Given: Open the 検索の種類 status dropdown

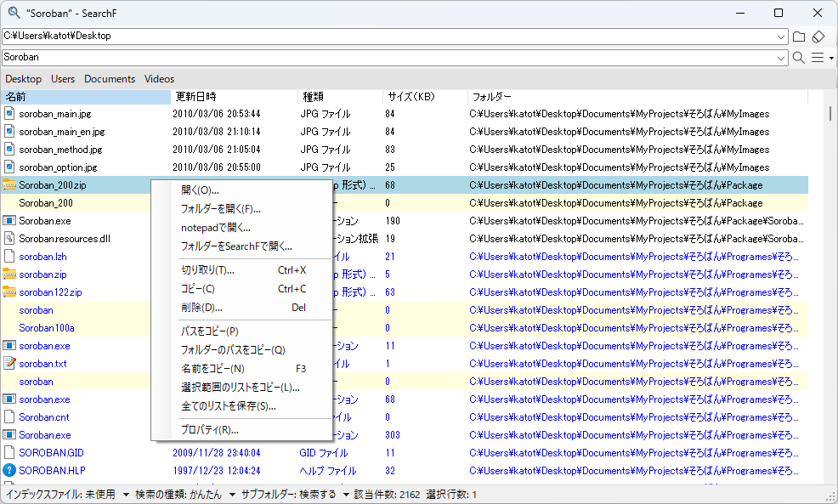Looking at the screenshot, I should tap(233, 495).
